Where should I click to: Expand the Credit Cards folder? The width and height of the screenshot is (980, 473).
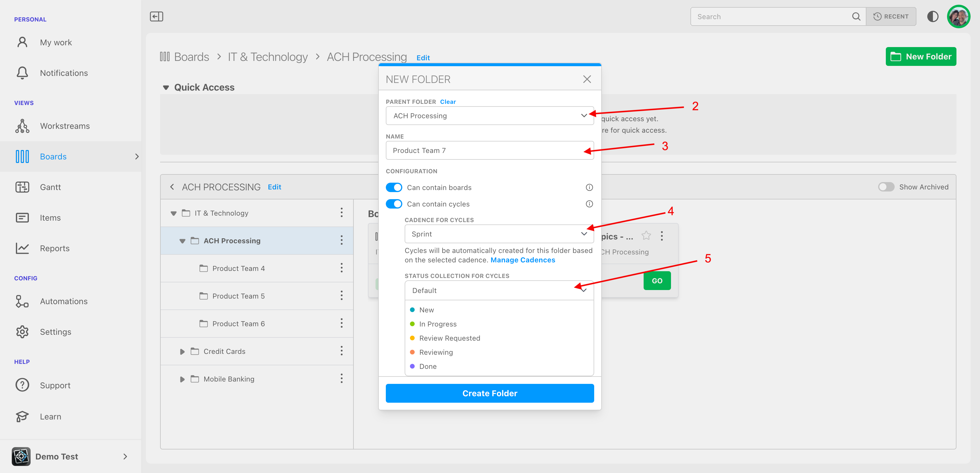click(182, 351)
